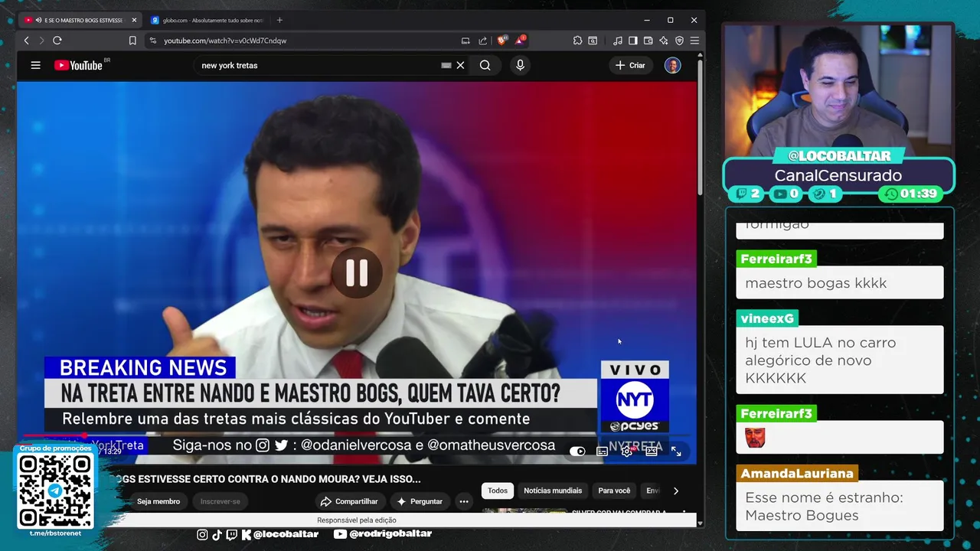Start voice search with the microphone
Viewport: 980px width, 551px height.
point(521,65)
